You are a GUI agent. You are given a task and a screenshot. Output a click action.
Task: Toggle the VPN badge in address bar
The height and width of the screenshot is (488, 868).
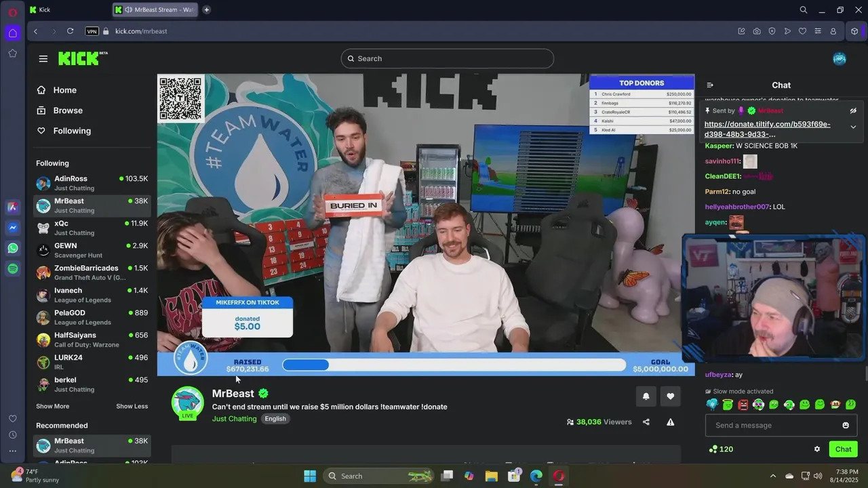tap(92, 31)
